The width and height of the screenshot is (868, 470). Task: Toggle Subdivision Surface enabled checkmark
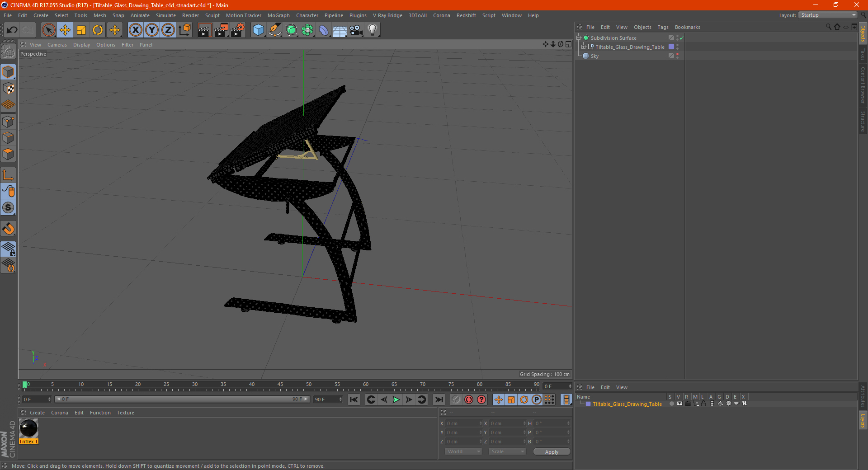click(x=681, y=38)
